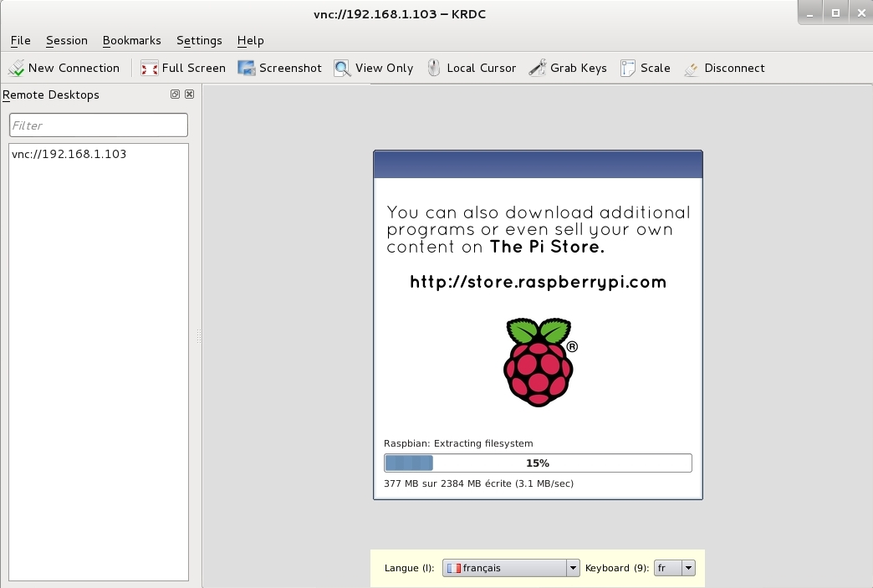Click the Full Screen icon
The width and height of the screenshot is (873, 588).
tap(149, 68)
